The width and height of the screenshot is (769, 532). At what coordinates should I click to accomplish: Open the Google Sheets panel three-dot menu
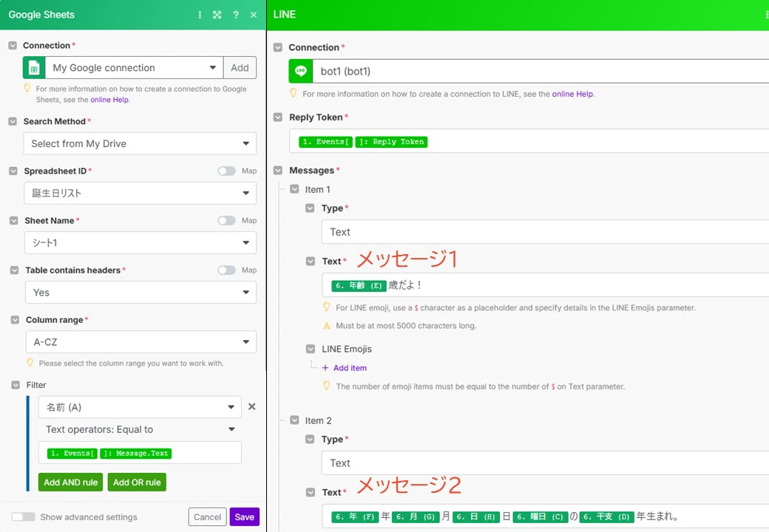coord(200,15)
